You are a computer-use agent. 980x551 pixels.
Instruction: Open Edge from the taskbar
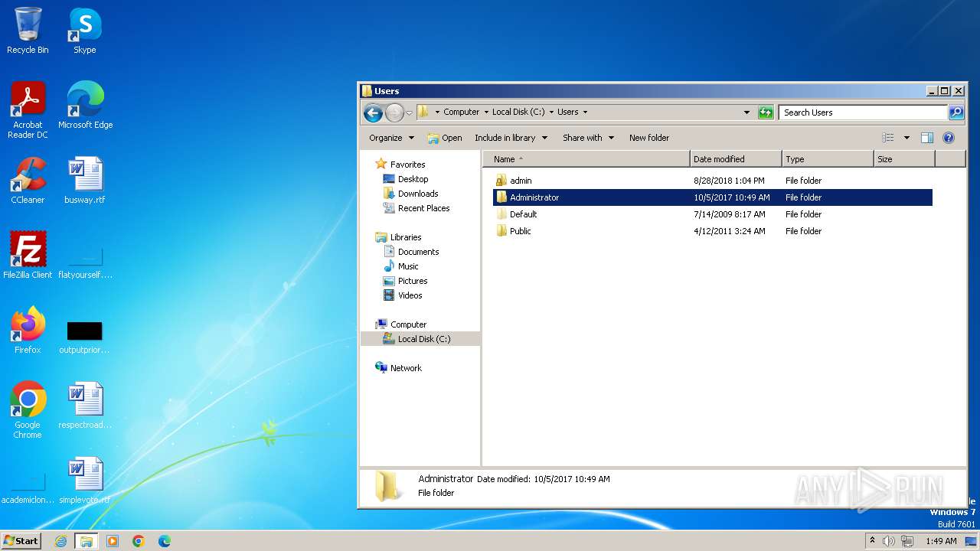point(164,541)
